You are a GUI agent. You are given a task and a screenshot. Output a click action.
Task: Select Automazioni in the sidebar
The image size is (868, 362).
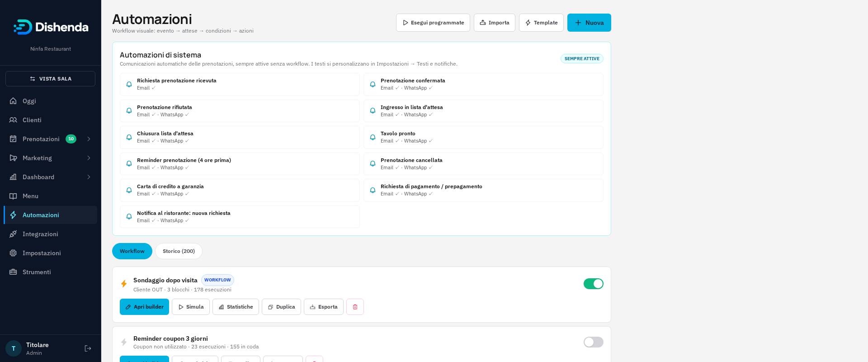pos(50,215)
